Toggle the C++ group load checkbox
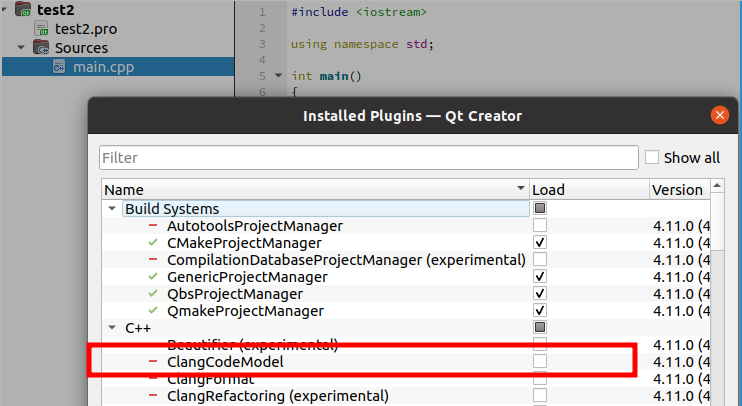 pos(540,327)
